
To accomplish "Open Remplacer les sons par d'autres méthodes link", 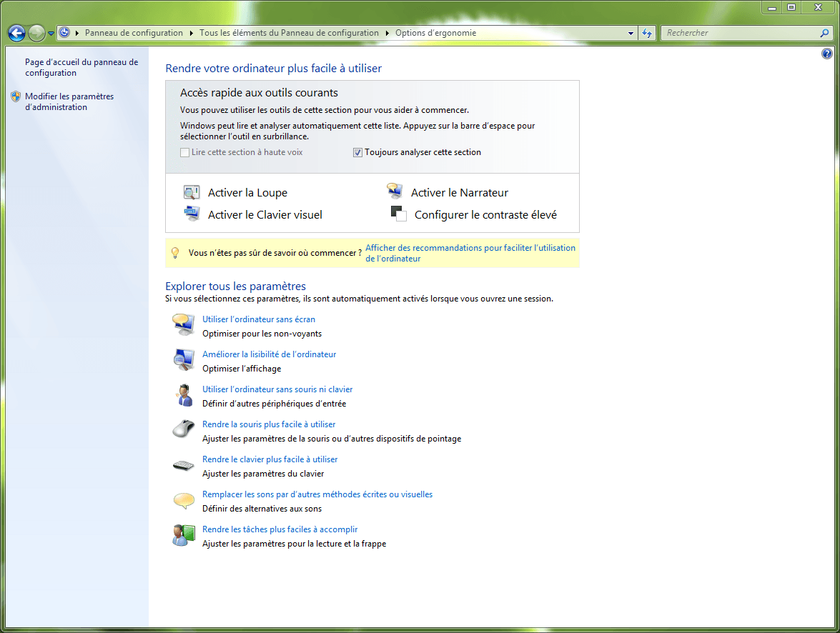I will click(x=317, y=494).
